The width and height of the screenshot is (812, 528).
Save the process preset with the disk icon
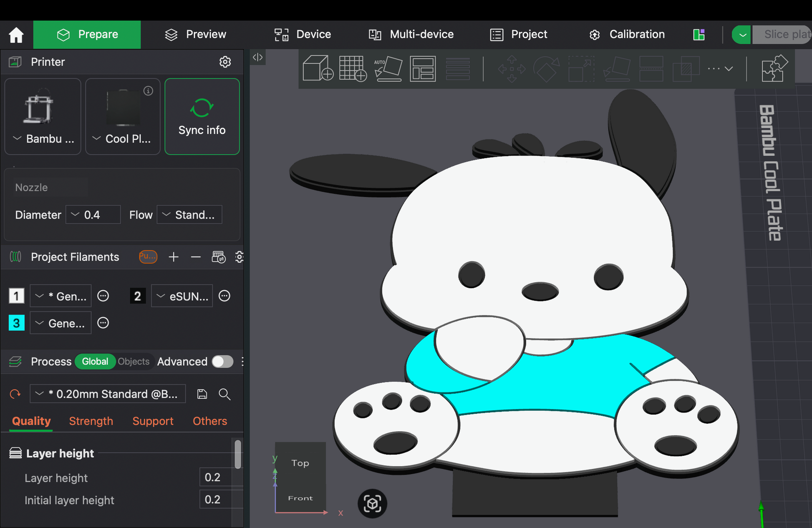click(x=202, y=394)
